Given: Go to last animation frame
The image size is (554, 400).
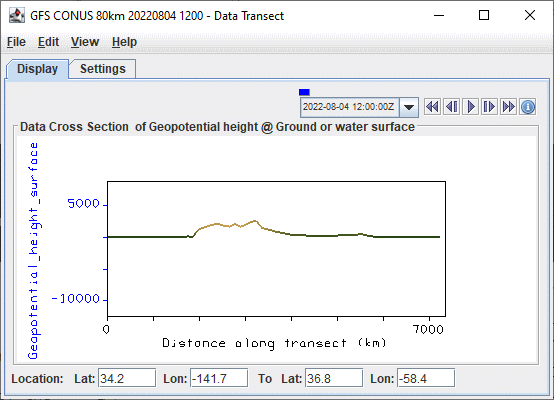Looking at the screenshot, I should [x=509, y=107].
